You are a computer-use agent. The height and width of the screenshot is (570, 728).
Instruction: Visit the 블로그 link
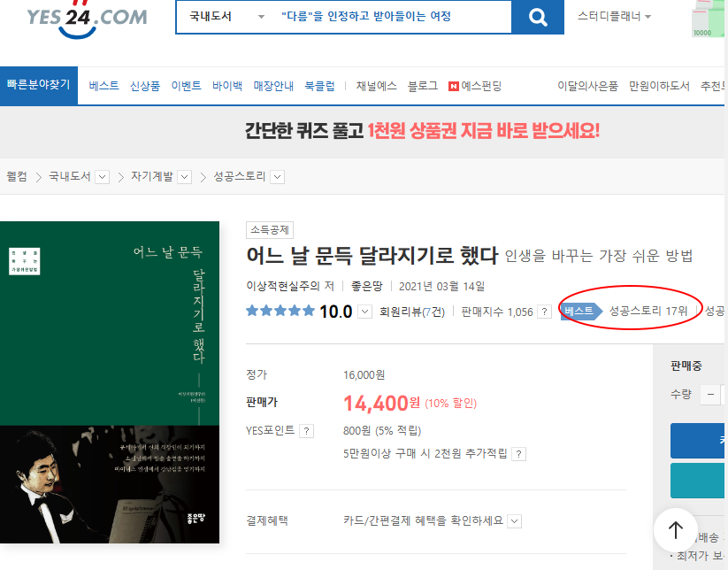[423, 86]
